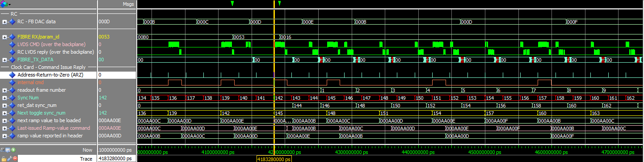The image size is (644, 162).
Task: Open cursor properties with the wrench icon
Action: tap(9, 158)
